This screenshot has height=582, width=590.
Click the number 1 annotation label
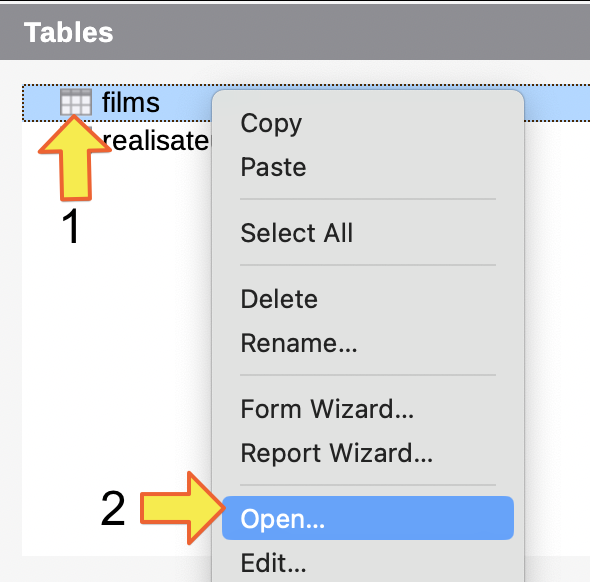click(70, 226)
